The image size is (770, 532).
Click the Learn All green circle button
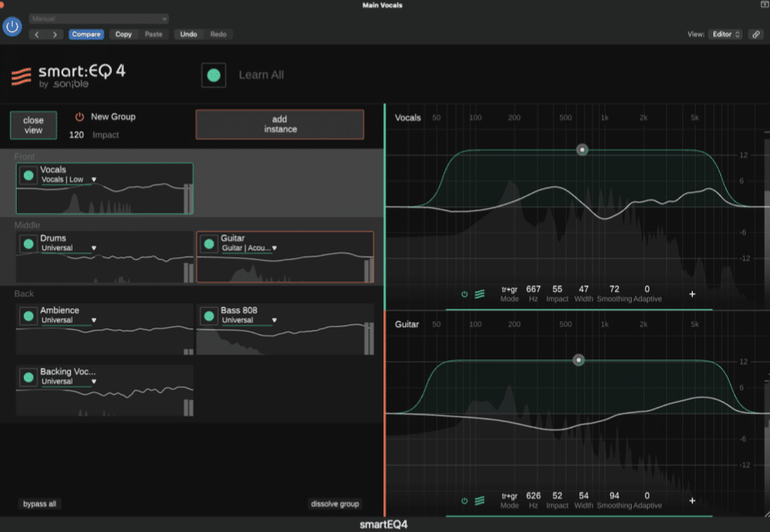[213, 75]
